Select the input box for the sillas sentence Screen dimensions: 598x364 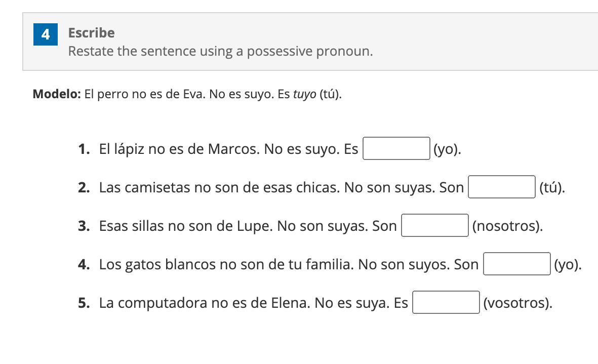(x=434, y=226)
